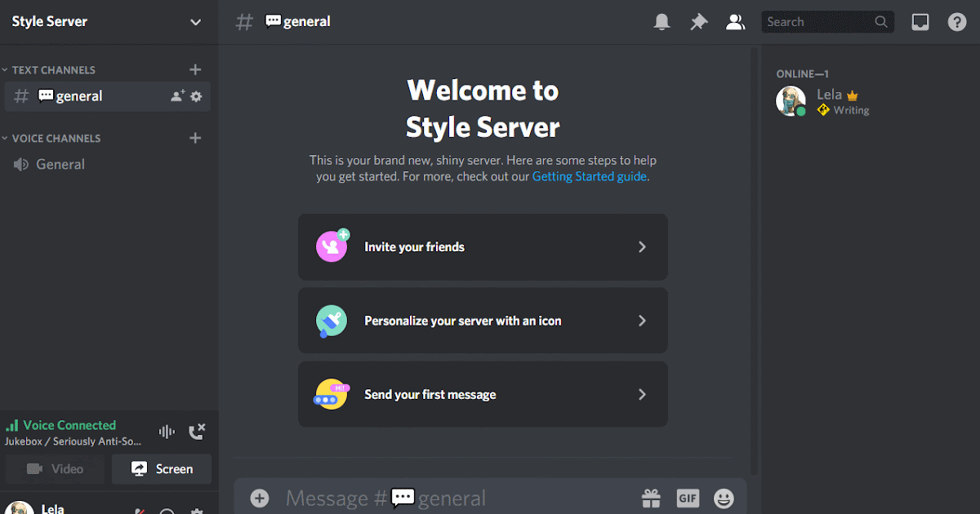This screenshot has height=514, width=980.
Task: Open the Send your first message card
Action: [x=483, y=394]
